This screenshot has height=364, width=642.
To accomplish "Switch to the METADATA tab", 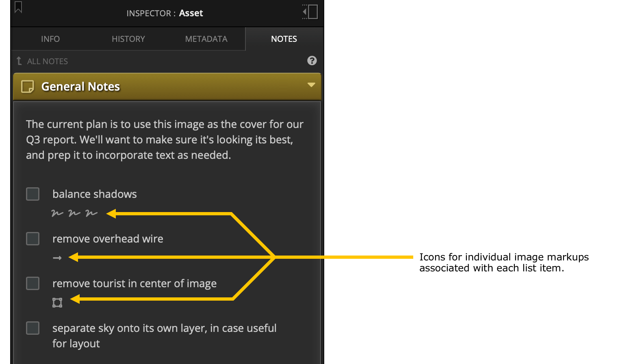I will pyautogui.click(x=206, y=39).
